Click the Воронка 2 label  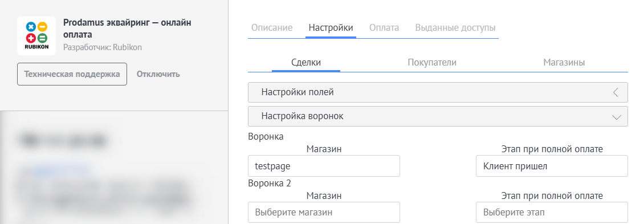pyautogui.click(x=270, y=184)
